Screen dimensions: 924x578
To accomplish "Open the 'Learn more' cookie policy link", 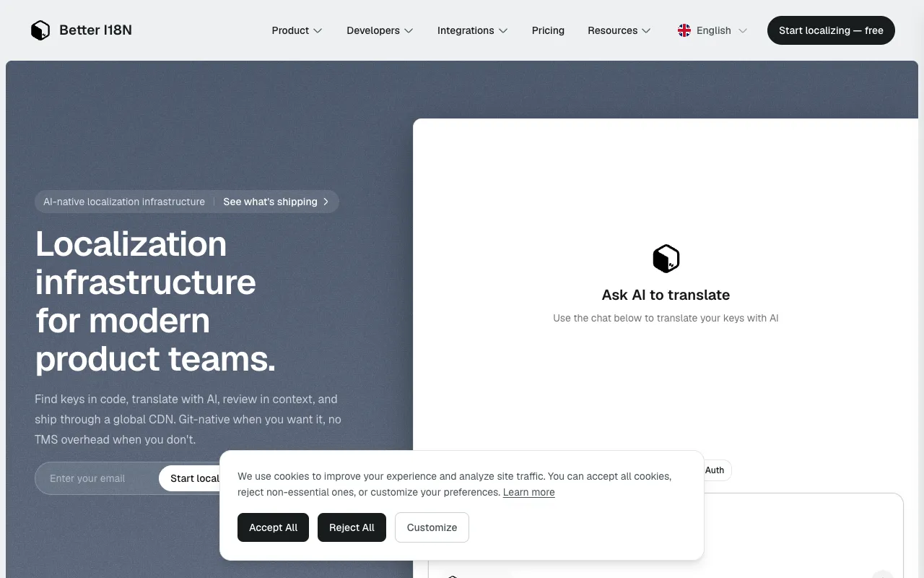I will (528, 492).
